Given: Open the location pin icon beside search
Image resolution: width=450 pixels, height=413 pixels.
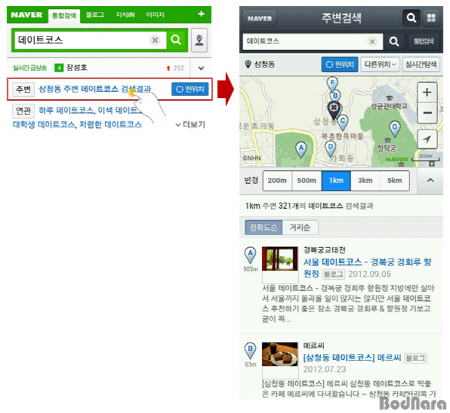Looking at the screenshot, I should coord(199,40).
